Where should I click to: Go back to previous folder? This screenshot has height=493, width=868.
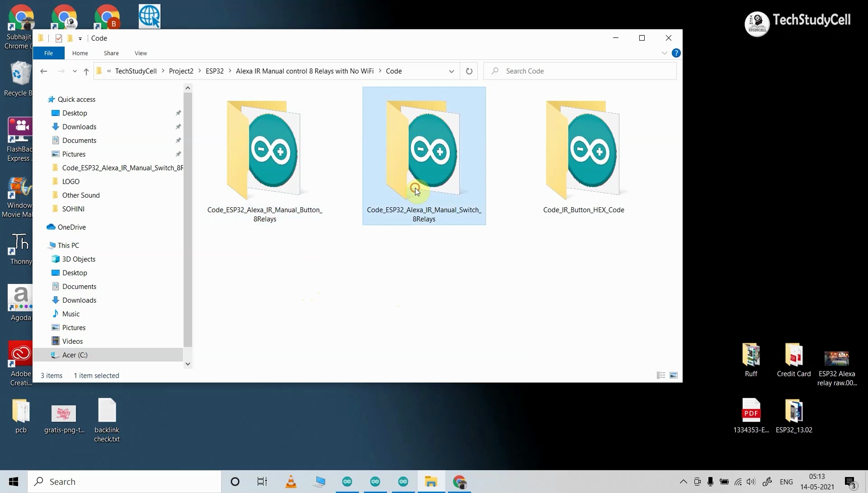click(43, 71)
